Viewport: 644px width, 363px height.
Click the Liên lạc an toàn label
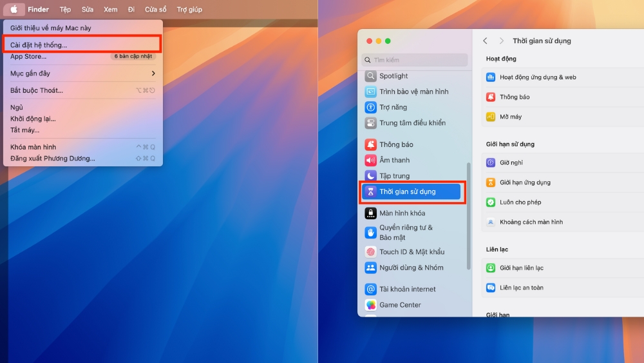(522, 288)
